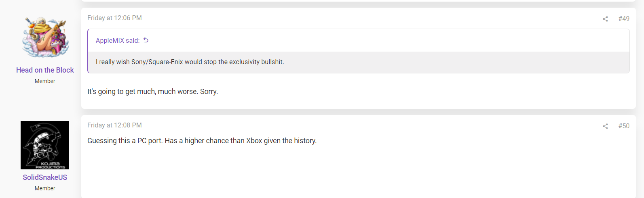Viewport: 644px width, 198px height.
Task: Click the white quote header bar beside AppleMIX
Action: pyautogui.click(x=364, y=40)
